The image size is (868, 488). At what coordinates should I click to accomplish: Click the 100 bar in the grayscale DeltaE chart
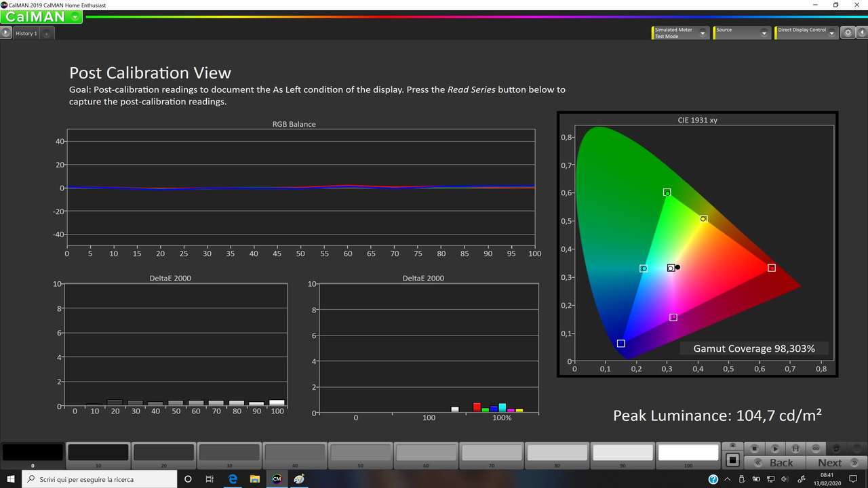pos(277,403)
